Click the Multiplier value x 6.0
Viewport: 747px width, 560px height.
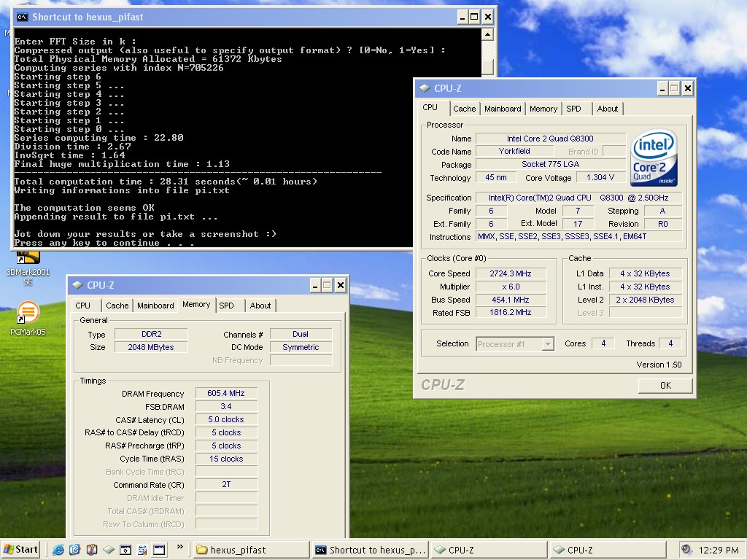[511, 287]
